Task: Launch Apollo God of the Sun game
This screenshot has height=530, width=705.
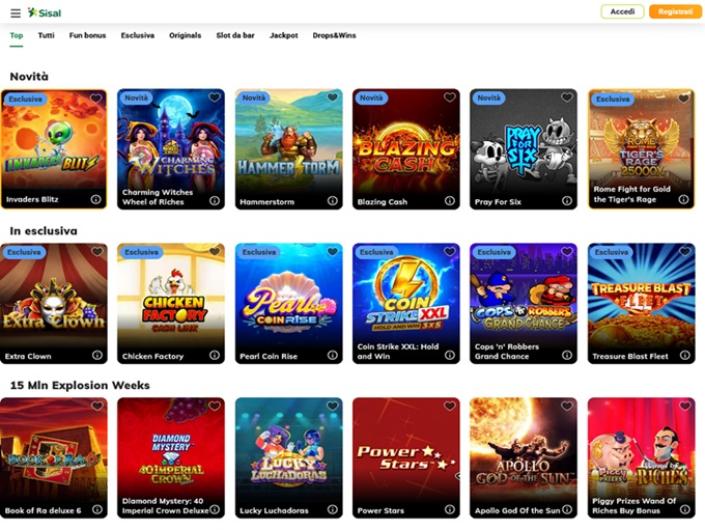Action: tap(523, 458)
